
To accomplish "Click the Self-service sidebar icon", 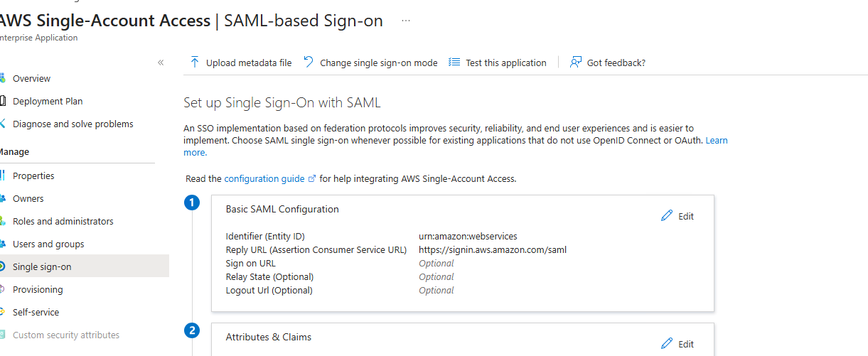I will (2, 312).
